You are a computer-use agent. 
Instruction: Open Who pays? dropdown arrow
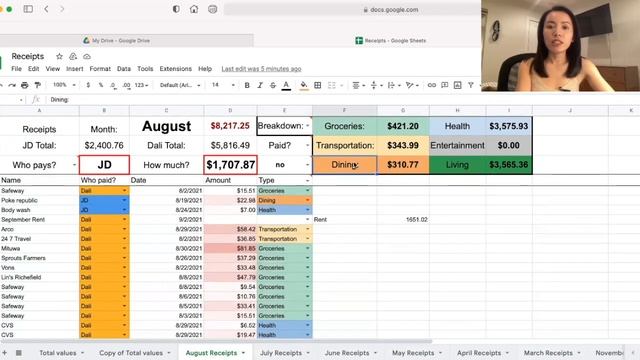point(74,165)
